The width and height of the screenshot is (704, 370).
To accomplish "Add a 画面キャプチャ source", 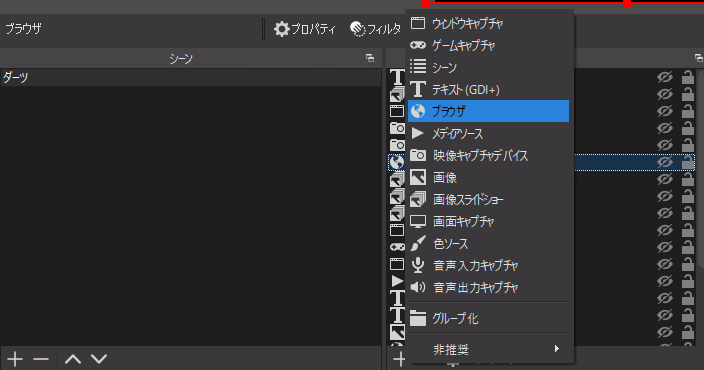I will pos(488,221).
